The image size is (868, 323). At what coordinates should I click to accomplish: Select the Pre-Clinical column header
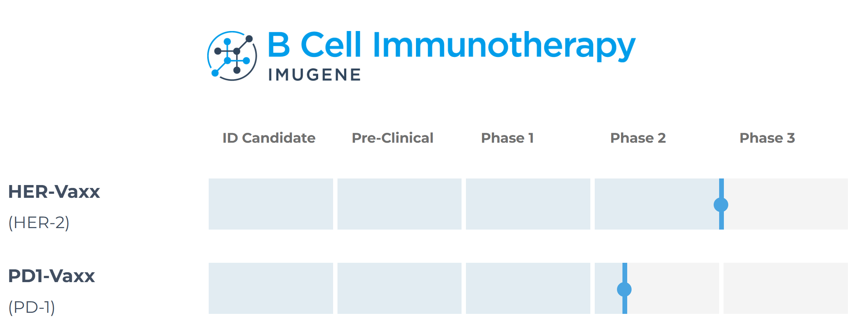point(393,138)
